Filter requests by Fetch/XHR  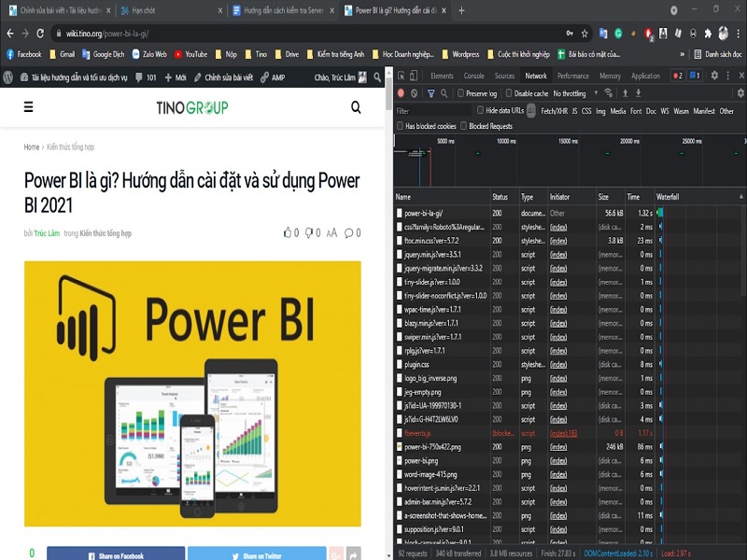pyautogui.click(x=554, y=111)
